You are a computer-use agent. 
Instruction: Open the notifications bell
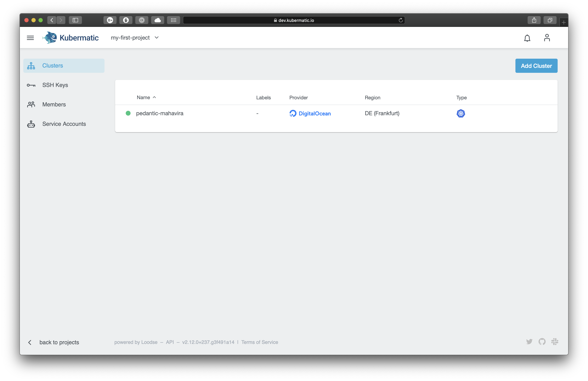tap(527, 38)
